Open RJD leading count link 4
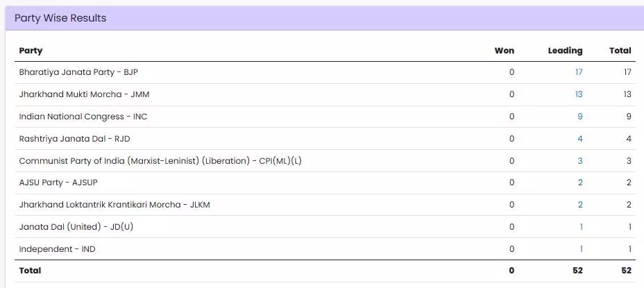 tap(580, 139)
